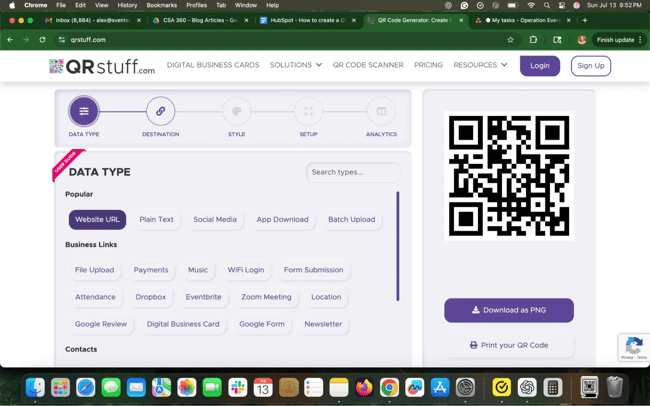Open Slack from the Dock
Image resolution: width=650 pixels, height=406 pixels.
(x=238, y=388)
